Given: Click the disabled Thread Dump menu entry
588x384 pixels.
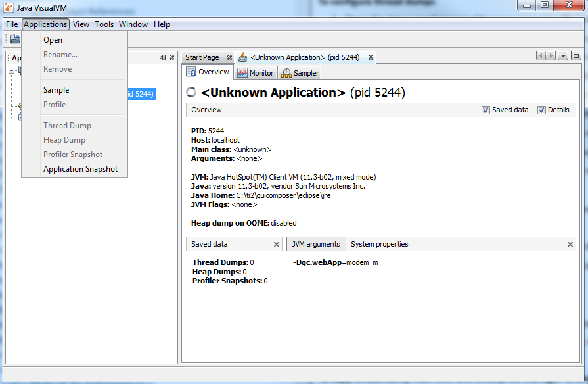Looking at the screenshot, I should coord(74,126).
